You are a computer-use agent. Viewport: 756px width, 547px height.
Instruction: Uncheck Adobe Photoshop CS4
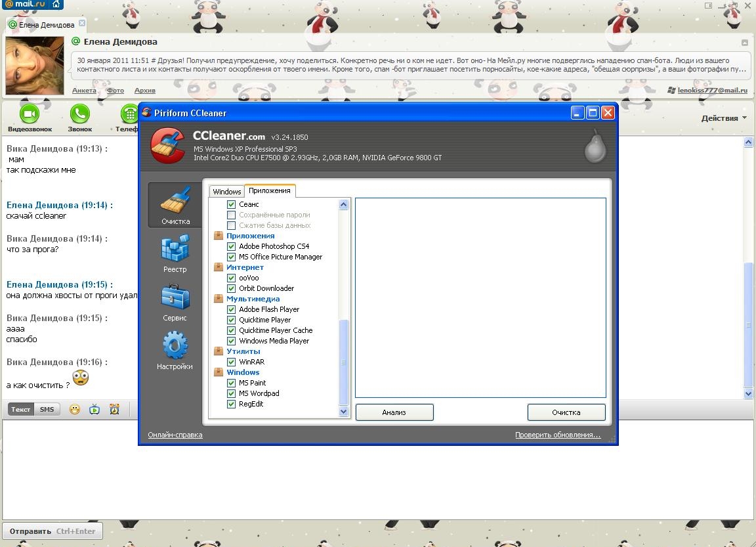tap(232, 246)
